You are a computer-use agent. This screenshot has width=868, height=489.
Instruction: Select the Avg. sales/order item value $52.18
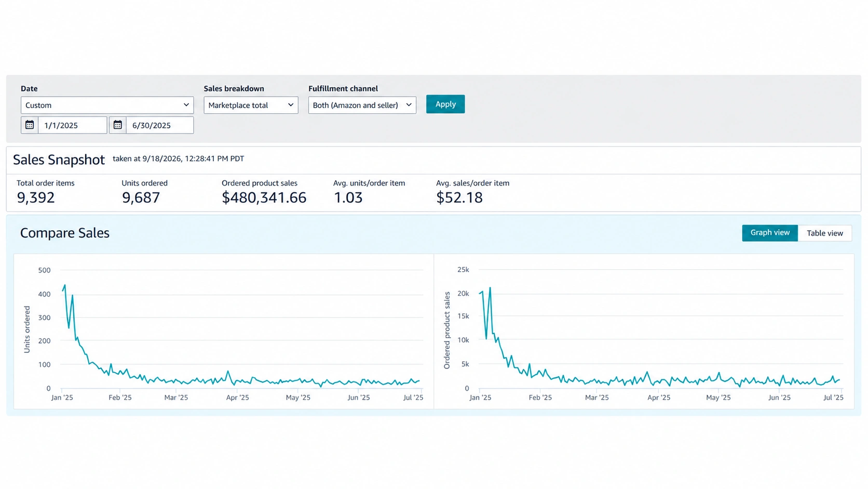click(x=459, y=197)
